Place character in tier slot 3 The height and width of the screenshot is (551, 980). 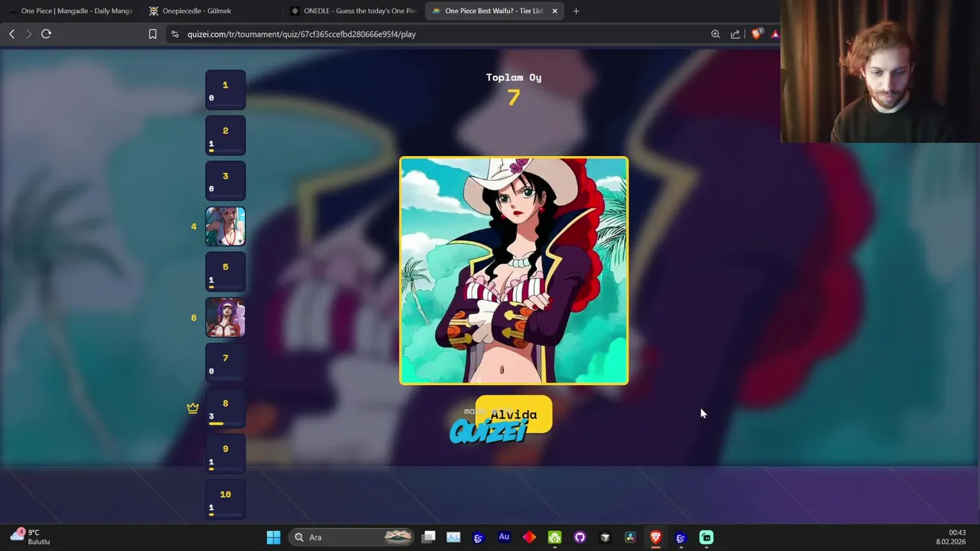pyautogui.click(x=225, y=181)
